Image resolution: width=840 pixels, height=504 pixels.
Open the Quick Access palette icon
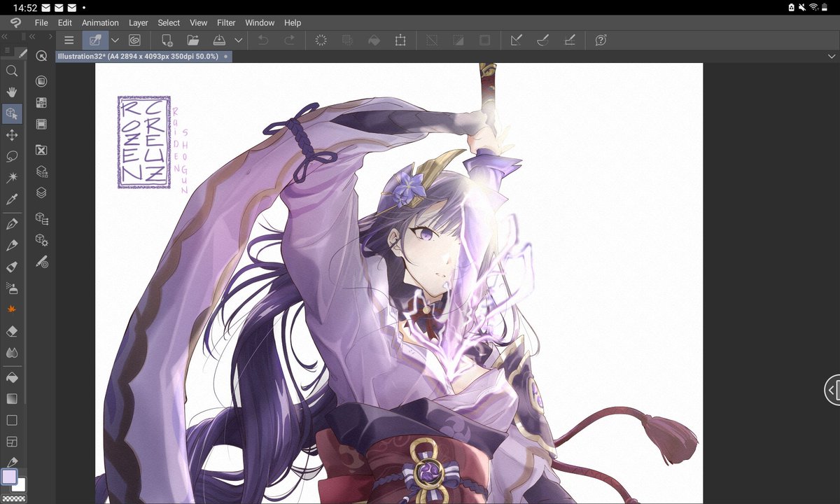click(x=41, y=56)
